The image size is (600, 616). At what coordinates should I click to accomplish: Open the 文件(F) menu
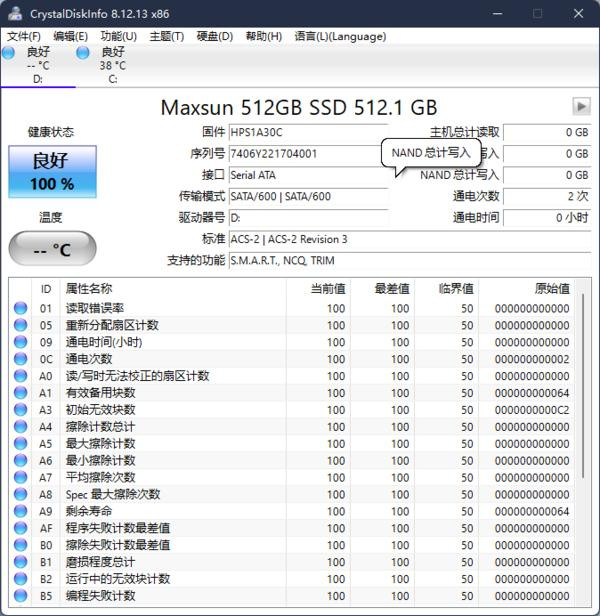(24, 36)
